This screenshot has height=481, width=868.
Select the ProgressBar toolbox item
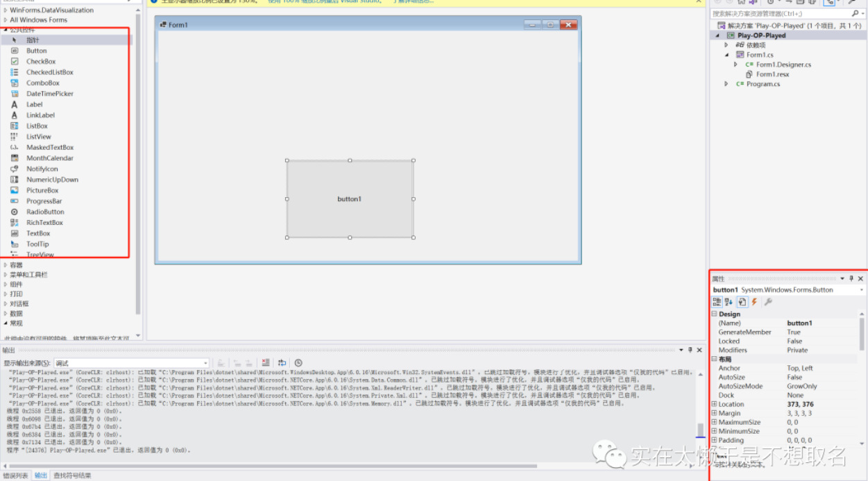point(44,201)
